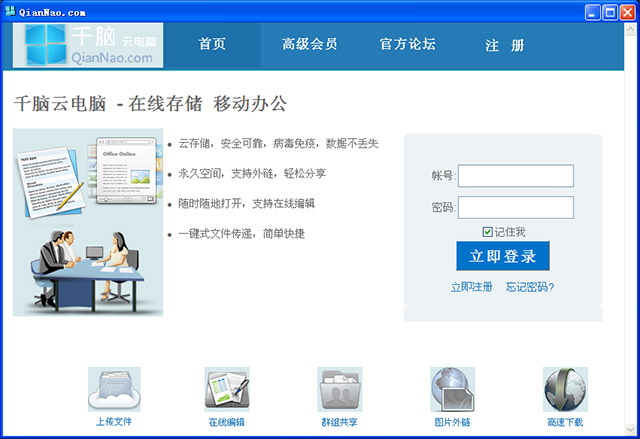
Task: Click the 图片外链 text link
Action: click(452, 422)
